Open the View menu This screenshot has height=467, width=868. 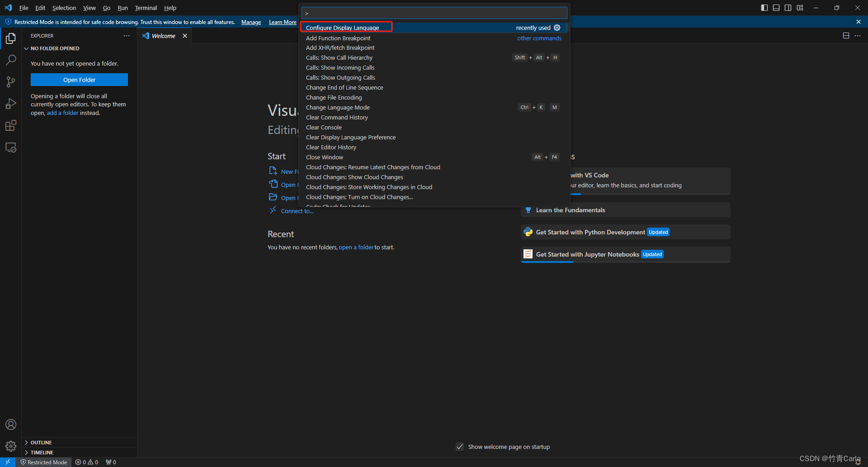pos(90,8)
